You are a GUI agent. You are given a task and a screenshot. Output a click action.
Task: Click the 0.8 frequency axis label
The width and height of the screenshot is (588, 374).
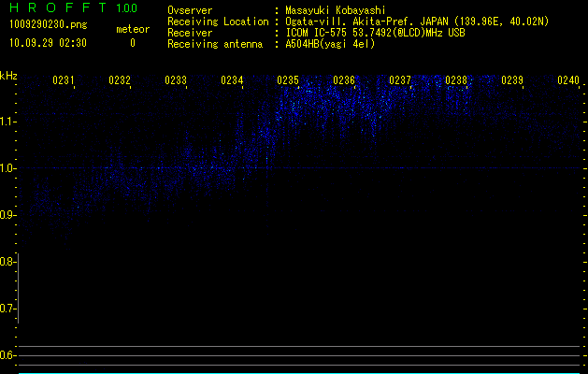tap(7, 262)
